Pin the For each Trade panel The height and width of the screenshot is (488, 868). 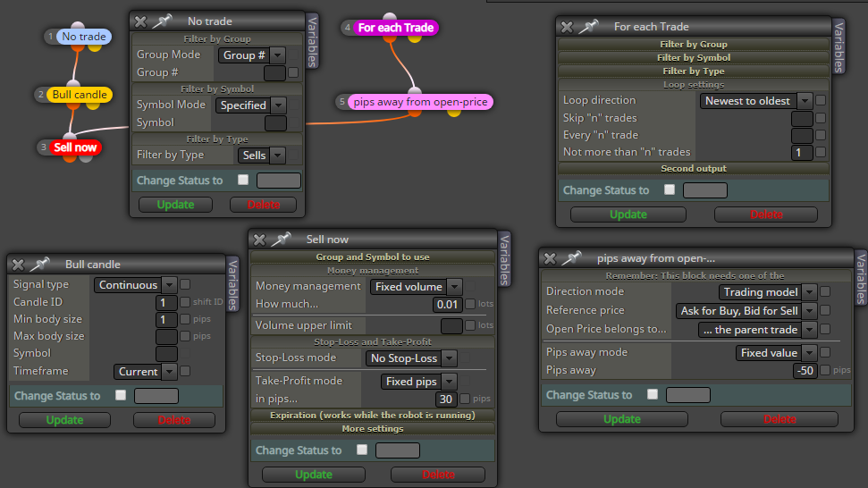click(588, 27)
